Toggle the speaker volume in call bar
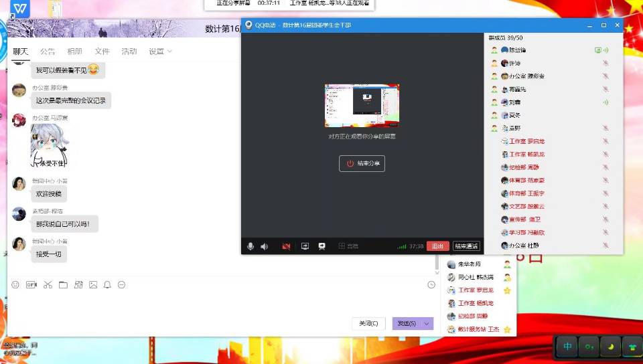The image size is (643, 364). (x=265, y=246)
